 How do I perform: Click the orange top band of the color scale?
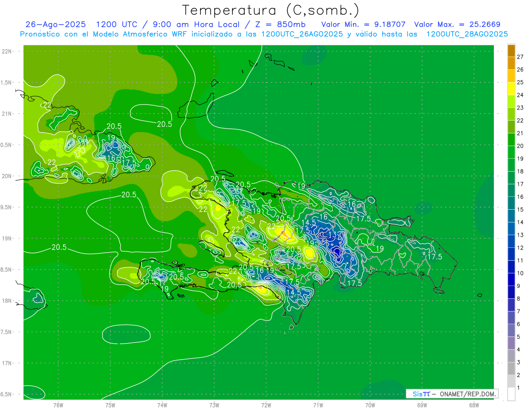tap(511, 51)
